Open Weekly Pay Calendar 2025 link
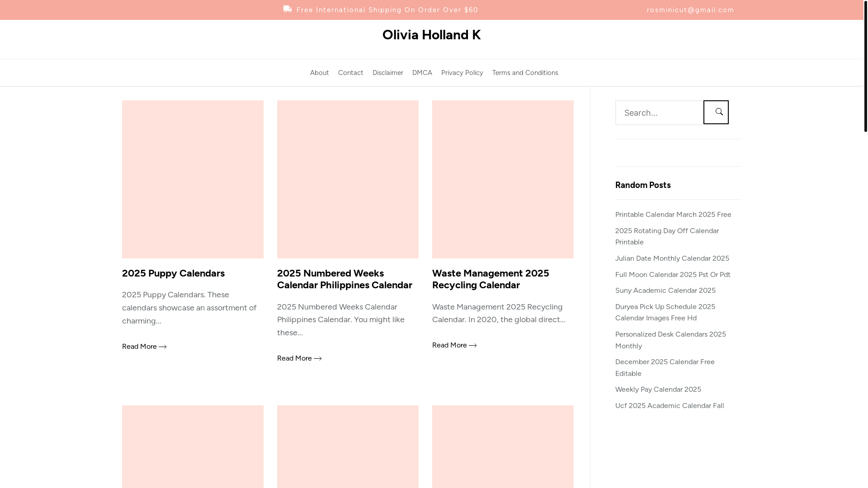This screenshot has height=488, width=868. point(658,389)
